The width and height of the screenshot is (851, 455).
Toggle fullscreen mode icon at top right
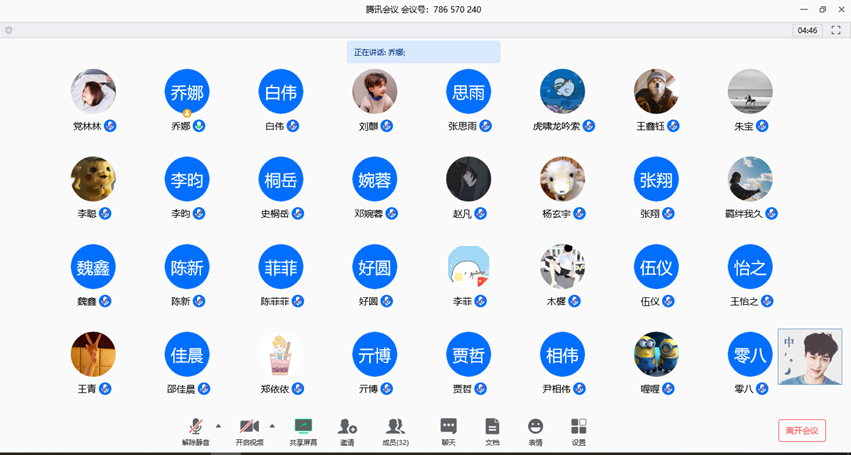tap(836, 31)
